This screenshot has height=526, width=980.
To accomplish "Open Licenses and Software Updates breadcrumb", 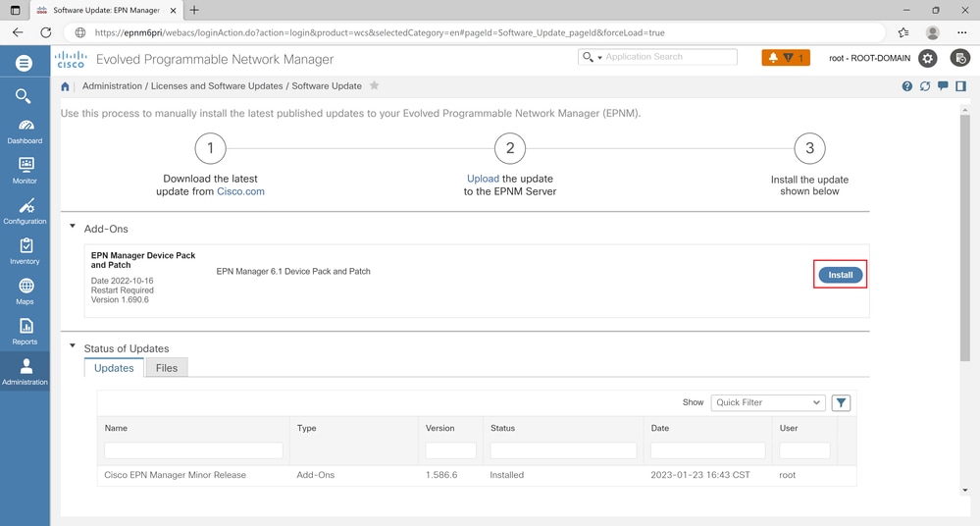I will [x=217, y=86].
